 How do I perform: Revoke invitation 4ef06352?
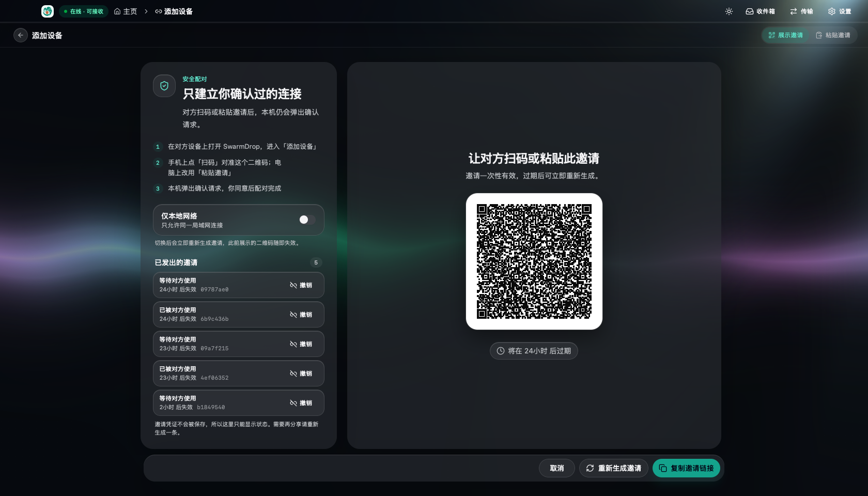301,374
